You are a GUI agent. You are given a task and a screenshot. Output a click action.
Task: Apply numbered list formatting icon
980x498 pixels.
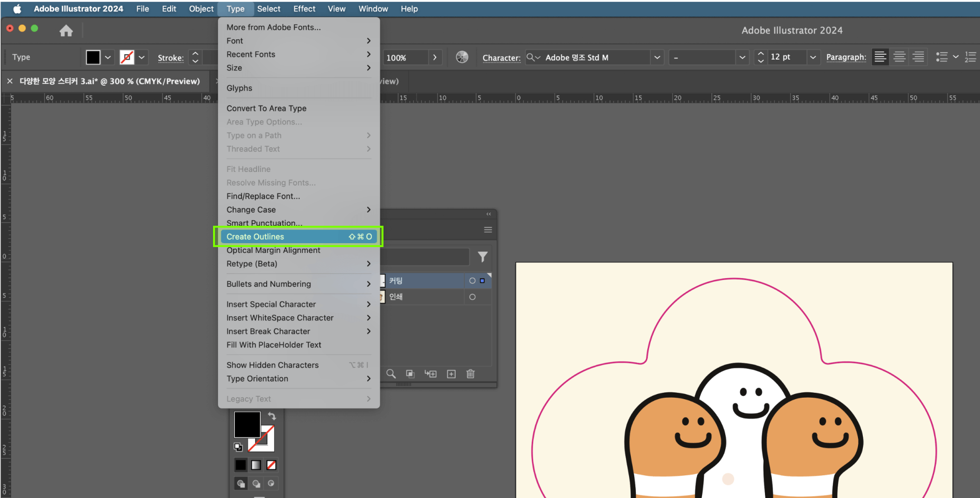click(x=970, y=57)
